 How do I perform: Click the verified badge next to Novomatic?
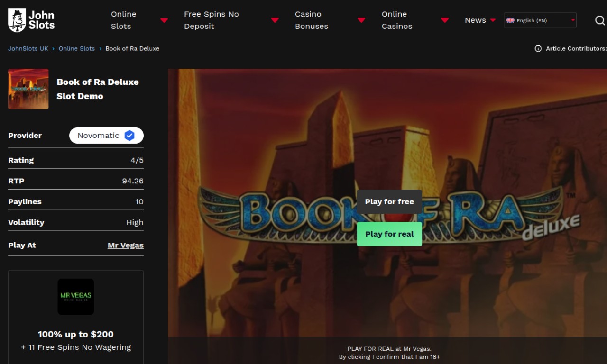click(129, 136)
